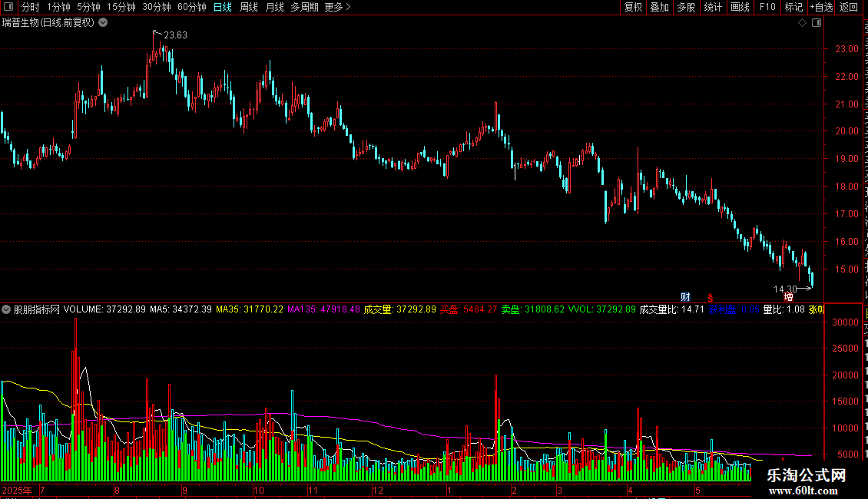Screen dimensions: 868x499
Task: Open the 画线 drawing tools
Action: [740, 7]
